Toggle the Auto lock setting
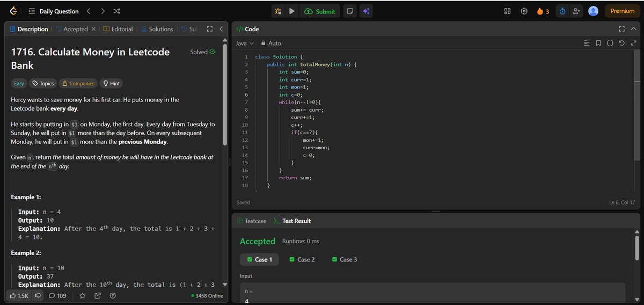Viewport: 644px width, 305px height. [x=270, y=43]
